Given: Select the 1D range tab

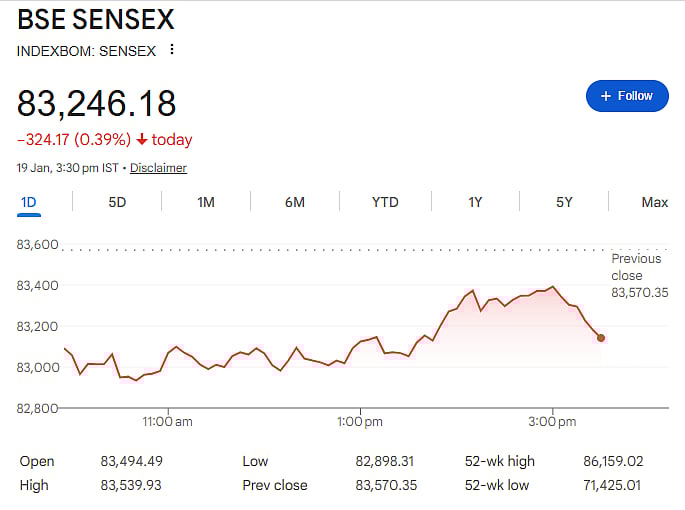Looking at the screenshot, I should coord(29,202).
